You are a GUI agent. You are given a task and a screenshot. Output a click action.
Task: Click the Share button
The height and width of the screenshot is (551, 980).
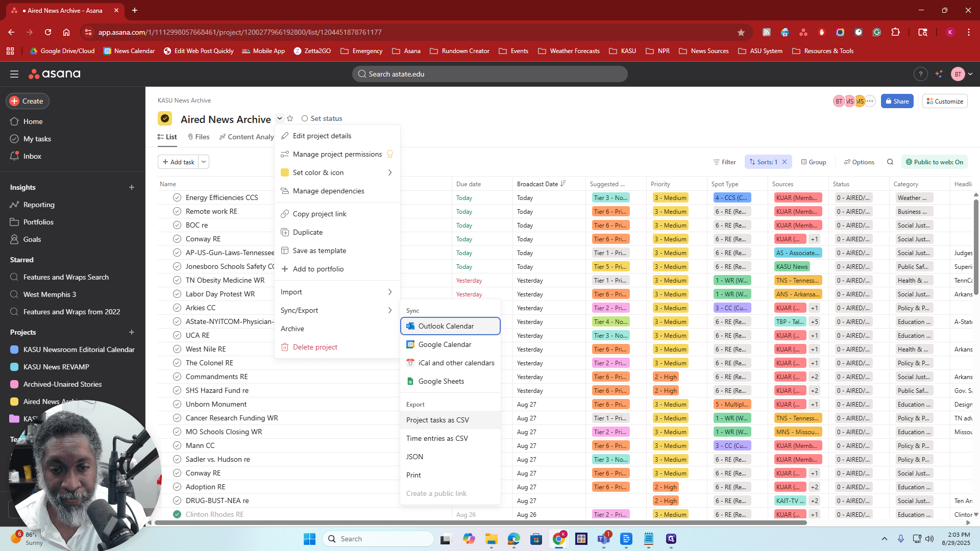(x=897, y=101)
